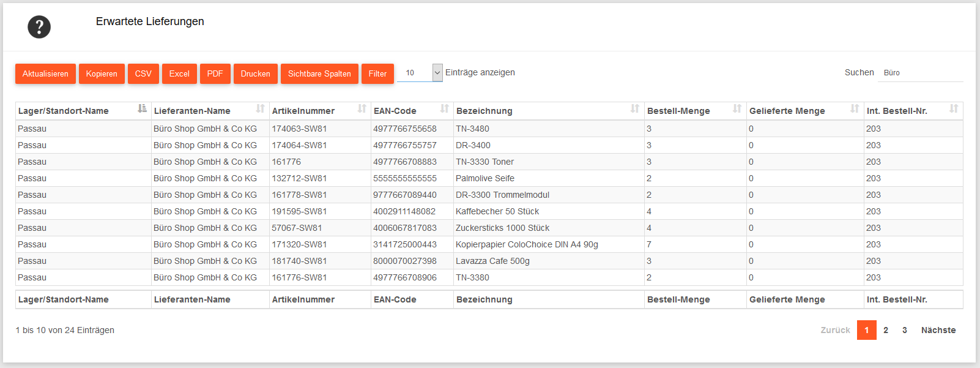Export the table as PDF
This screenshot has width=980, height=368.
pyautogui.click(x=215, y=73)
